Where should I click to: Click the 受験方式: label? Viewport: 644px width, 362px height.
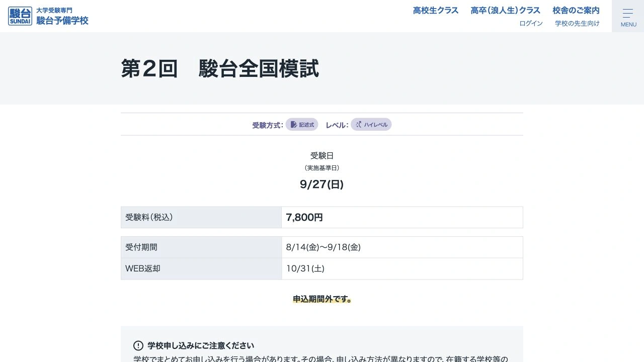tap(268, 125)
